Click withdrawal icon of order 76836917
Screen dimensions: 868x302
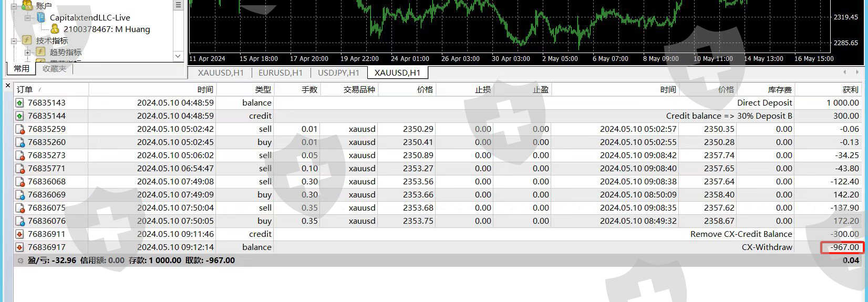click(20, 247)
